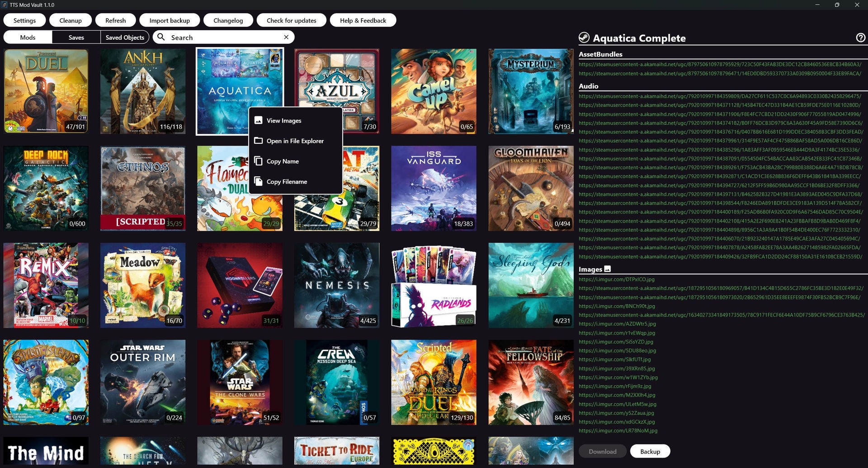The width and height of the screenshot is (868, 468).
Task: Select the ISS Vanguard thumbnail
Action: click(x=434, y=188)
